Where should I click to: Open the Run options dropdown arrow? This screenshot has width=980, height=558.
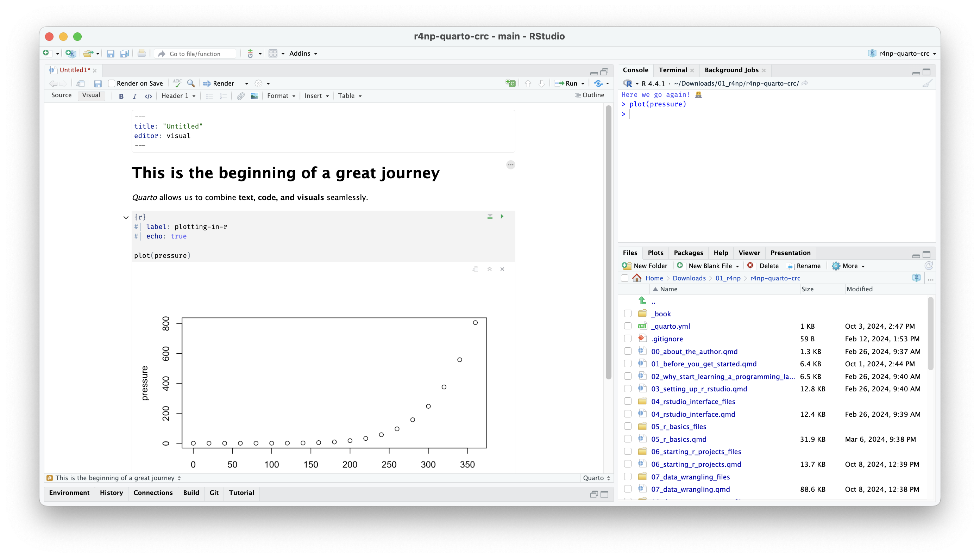click(x=583, y=83)
